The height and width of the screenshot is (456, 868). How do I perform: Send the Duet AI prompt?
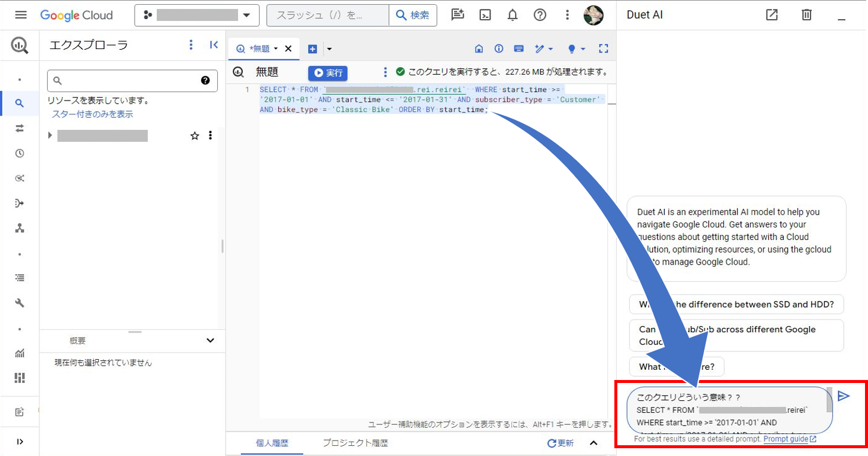[843, 396]
